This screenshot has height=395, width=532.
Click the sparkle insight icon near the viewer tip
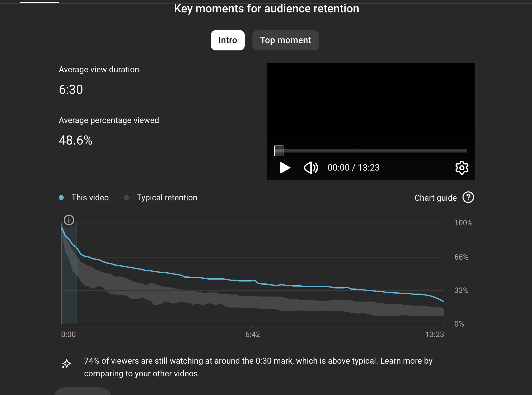(x=66, y=364)
